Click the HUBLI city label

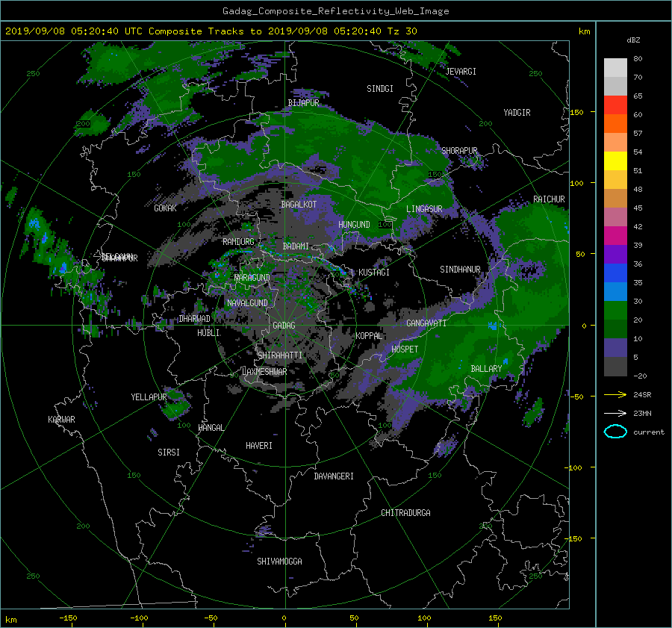(208, 333)
